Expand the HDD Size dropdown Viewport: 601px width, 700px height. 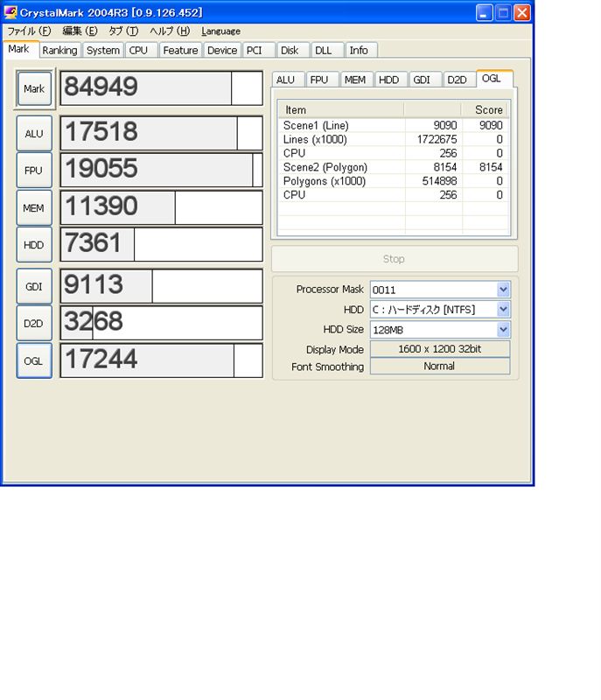pos(503,330)
